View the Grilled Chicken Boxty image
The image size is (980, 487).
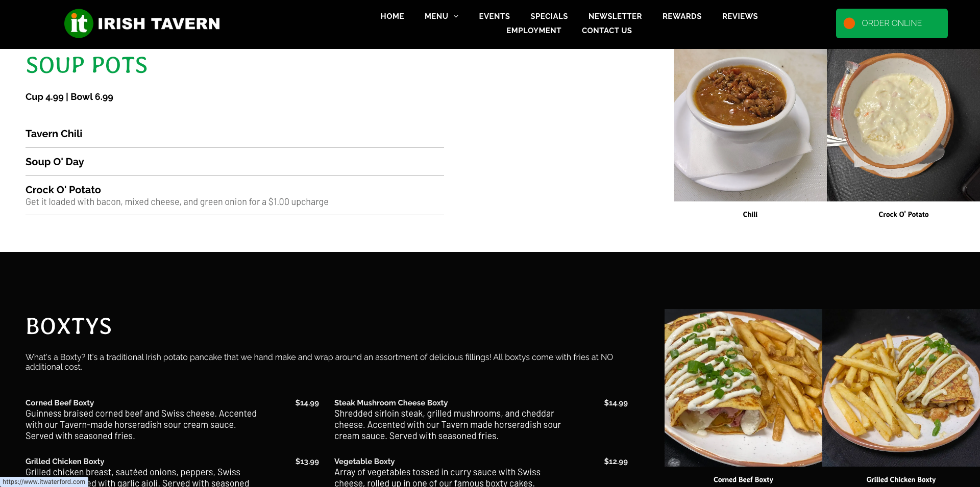[901, 388]
